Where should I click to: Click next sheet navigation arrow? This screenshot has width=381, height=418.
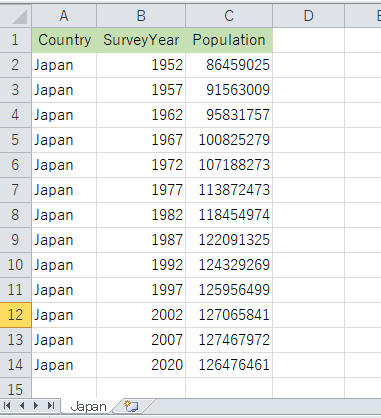pyautogui.click(x=36, y=406)
